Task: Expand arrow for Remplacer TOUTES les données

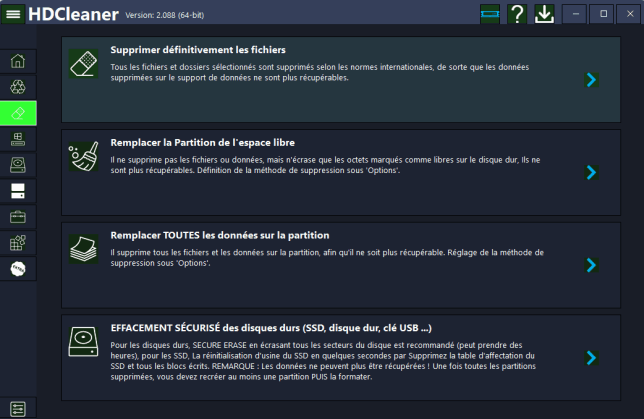Action: pyautogui.click(x=591, y=265)
